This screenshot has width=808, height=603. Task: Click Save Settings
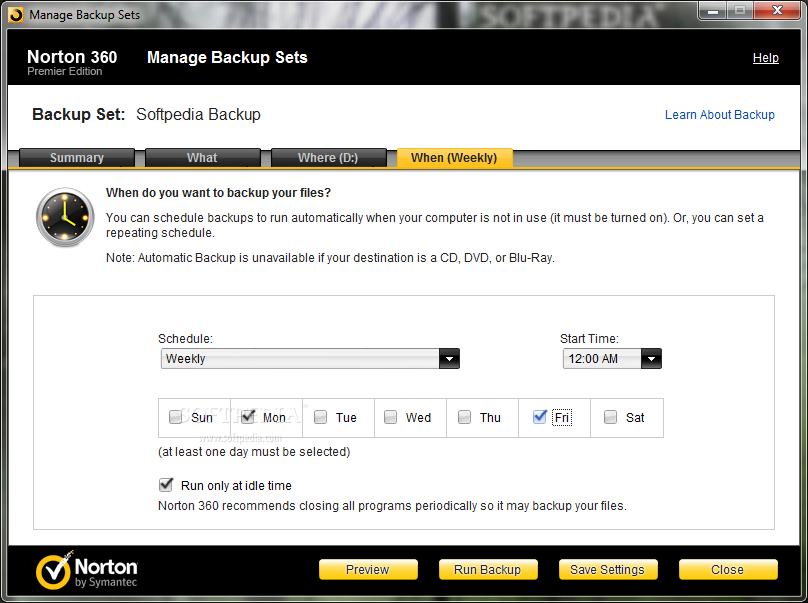tap(608, 570)
